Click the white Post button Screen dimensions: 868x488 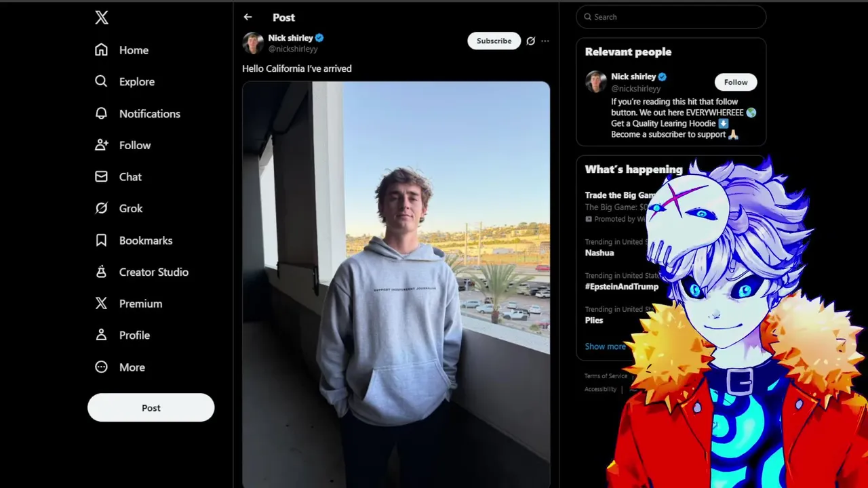tap(151, 407)
